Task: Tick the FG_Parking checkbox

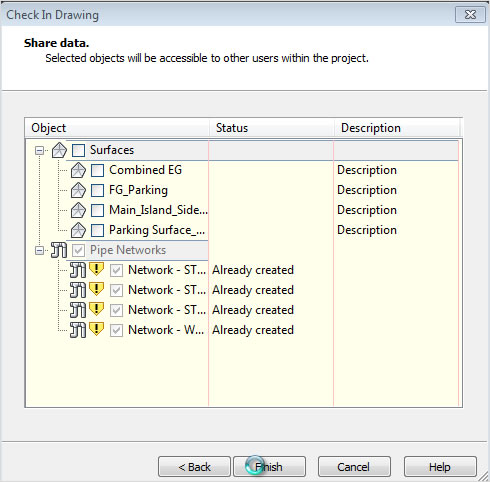Action: point(97,190)
